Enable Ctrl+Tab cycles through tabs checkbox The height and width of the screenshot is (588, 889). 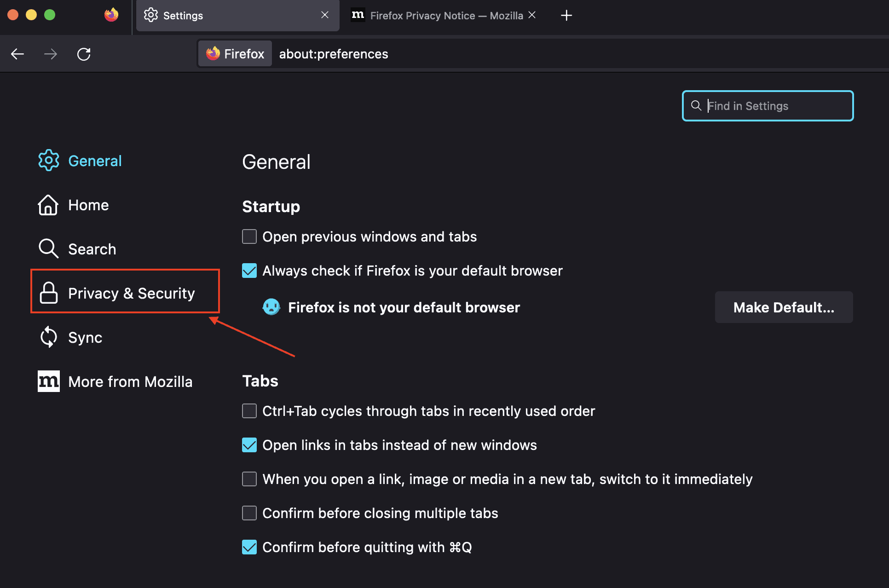249,411
